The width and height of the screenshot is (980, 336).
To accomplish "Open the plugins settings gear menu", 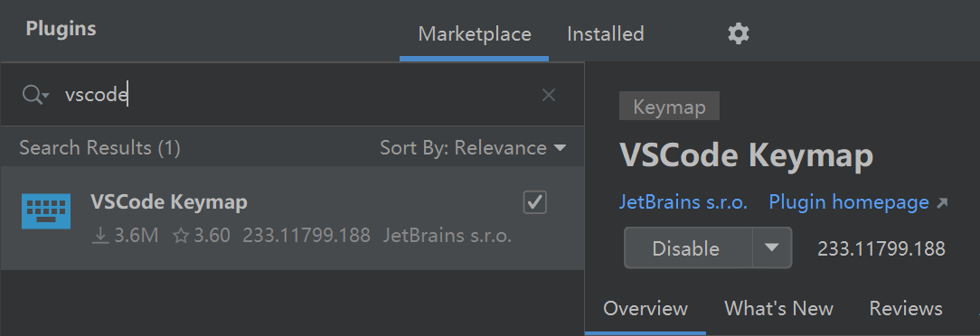I will tap(738, 33).
